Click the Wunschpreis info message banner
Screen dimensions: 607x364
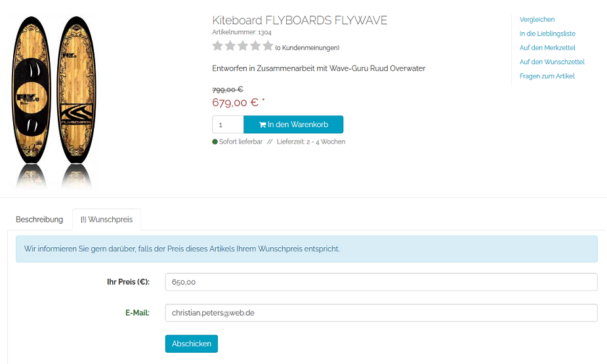click(306, 249)
